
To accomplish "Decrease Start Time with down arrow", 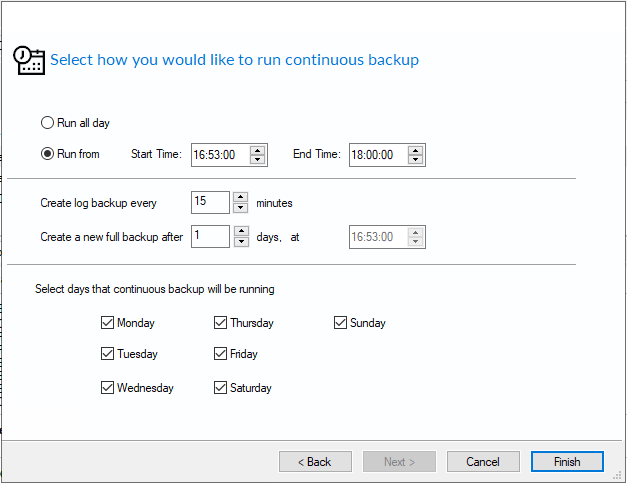I will click(258, 160).
